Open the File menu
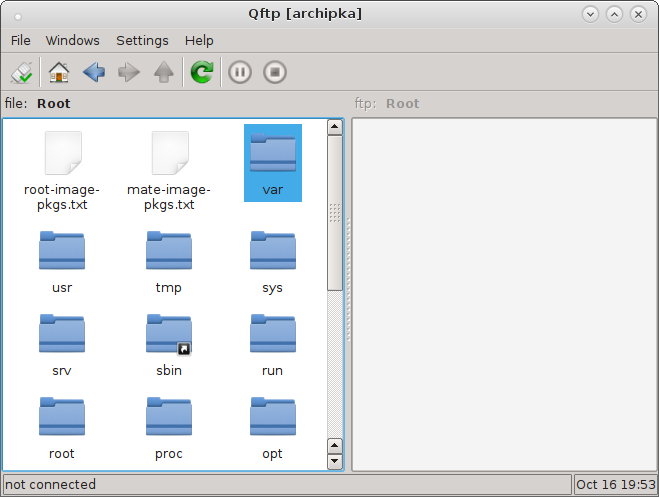659x497 pixels. (21, 40)
